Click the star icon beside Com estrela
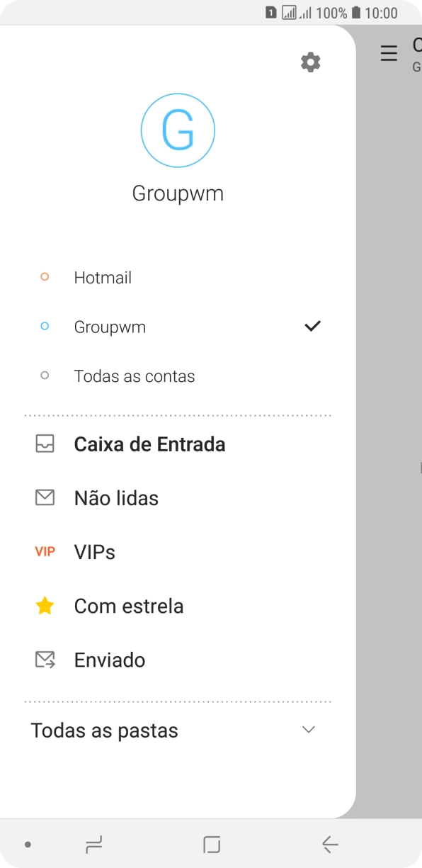The image size is (422, 868). tap(45, 605)
